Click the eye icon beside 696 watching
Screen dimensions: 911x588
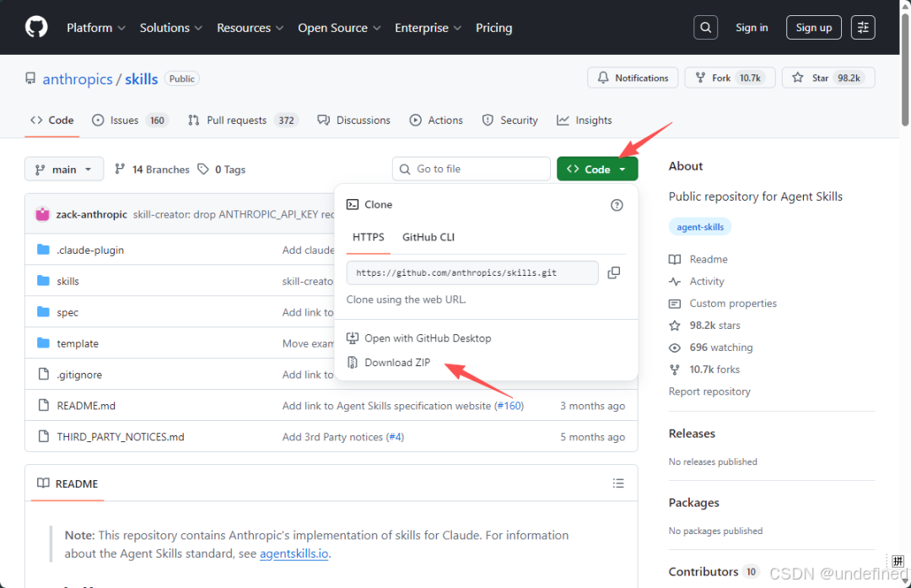(675, 348)
